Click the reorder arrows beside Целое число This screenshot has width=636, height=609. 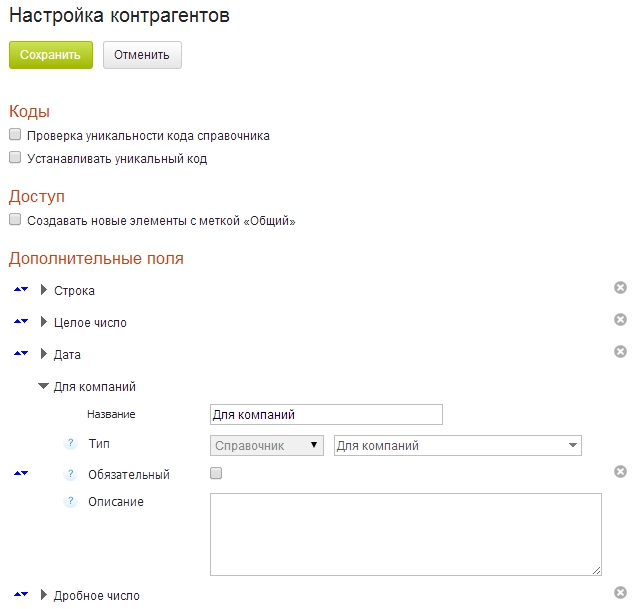[x=21, y=323]
